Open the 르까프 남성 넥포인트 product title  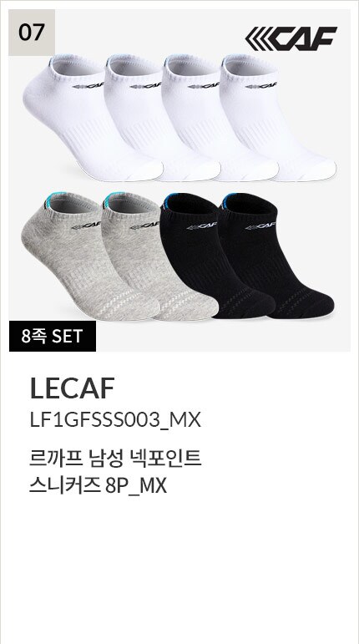pos(115,459)
